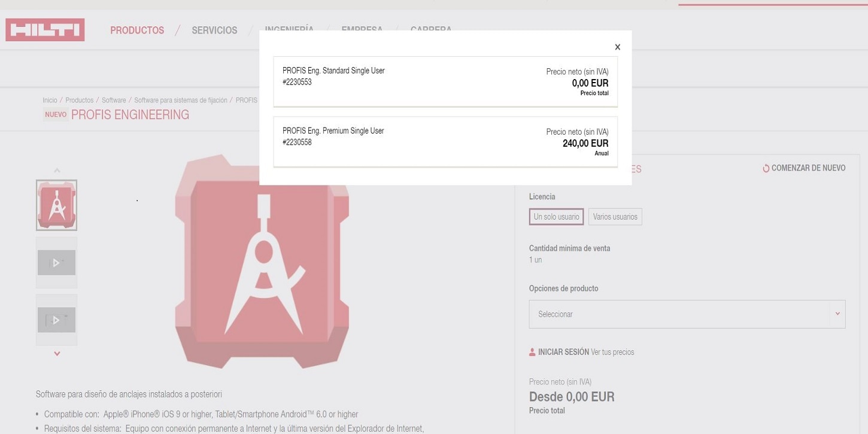868x434 pixels.
Task: Open the Productos breadcrumb link
Action: pyautogui.click(x=80, y=100)
